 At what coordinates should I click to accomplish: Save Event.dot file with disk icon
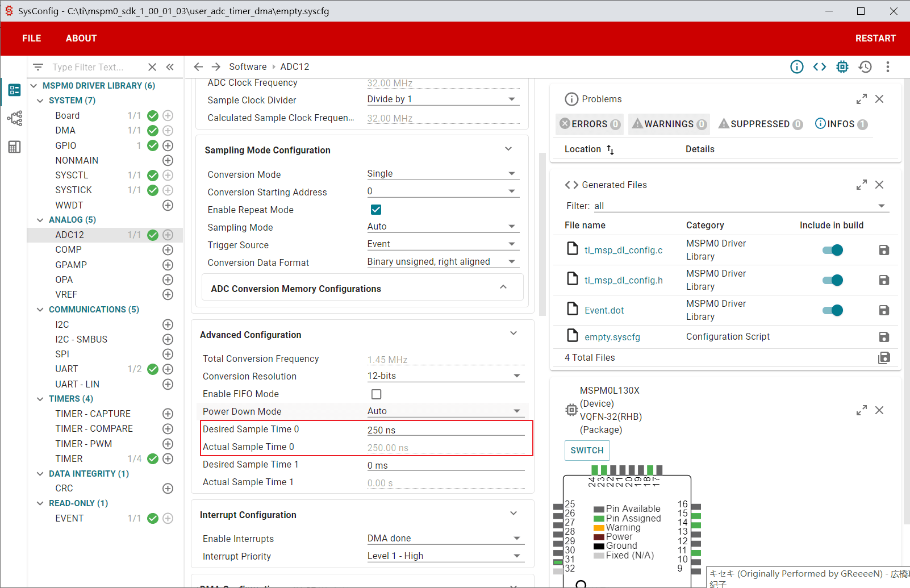point(884,310)
